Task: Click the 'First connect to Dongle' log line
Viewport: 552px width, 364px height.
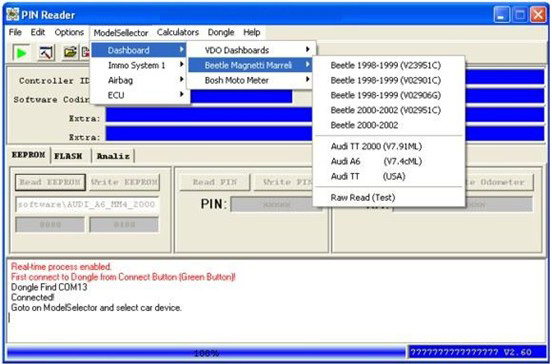Action: click(x=123, y=277)
